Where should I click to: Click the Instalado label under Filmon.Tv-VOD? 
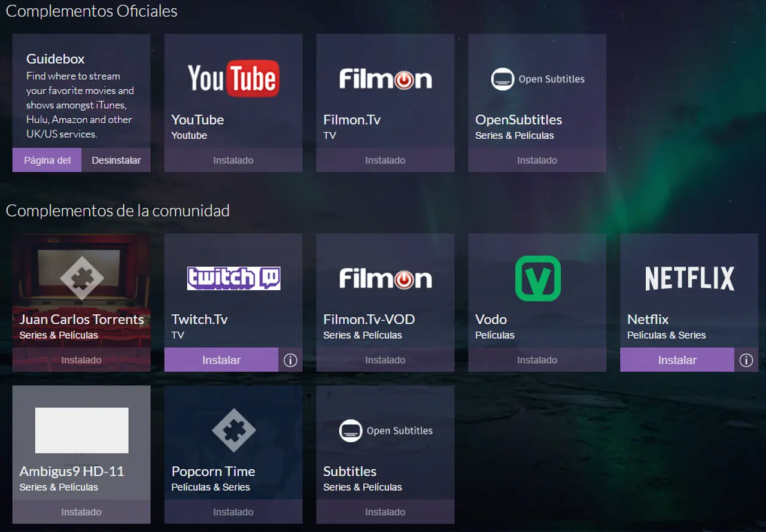click(x=385, y=360)
